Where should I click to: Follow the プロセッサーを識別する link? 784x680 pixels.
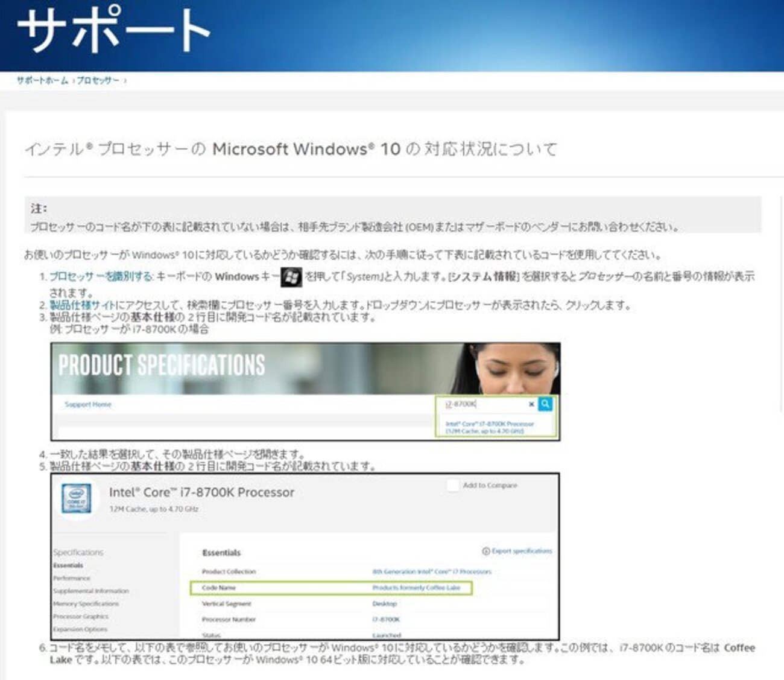point(101,276)
